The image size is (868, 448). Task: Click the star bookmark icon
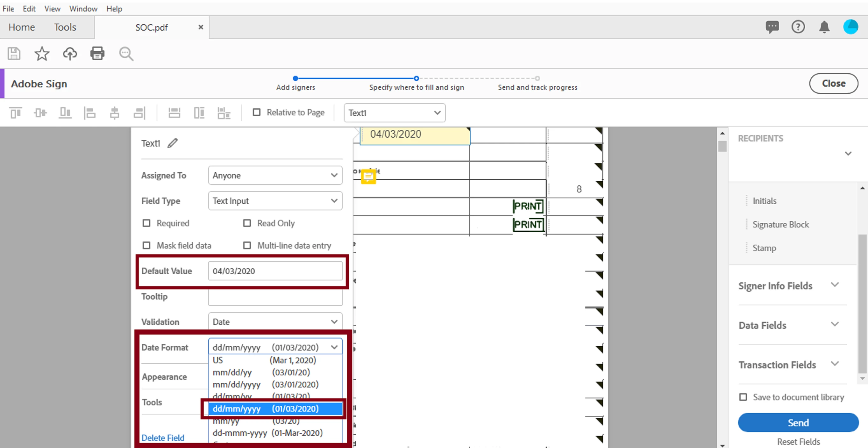[x=42, y=54]
